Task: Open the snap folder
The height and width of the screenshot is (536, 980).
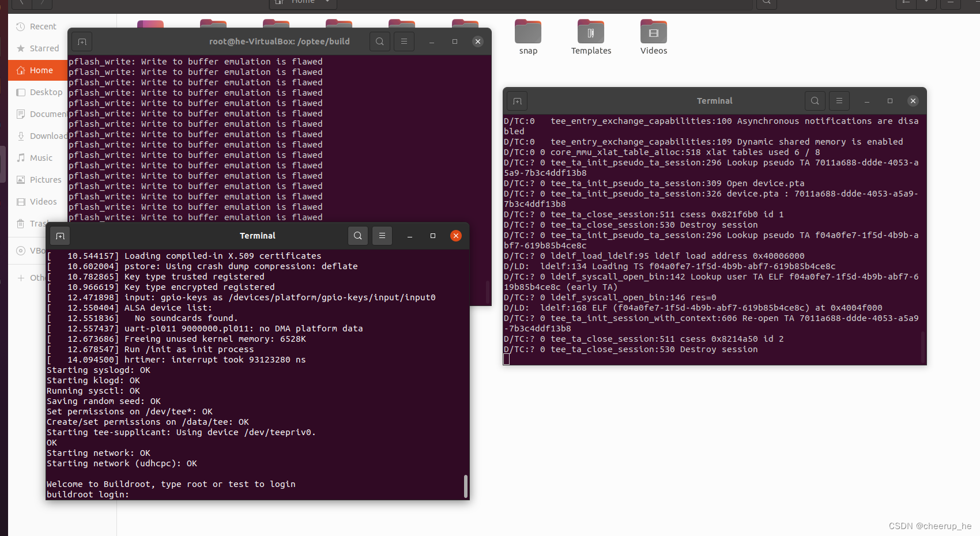Action: coord(528,37)
